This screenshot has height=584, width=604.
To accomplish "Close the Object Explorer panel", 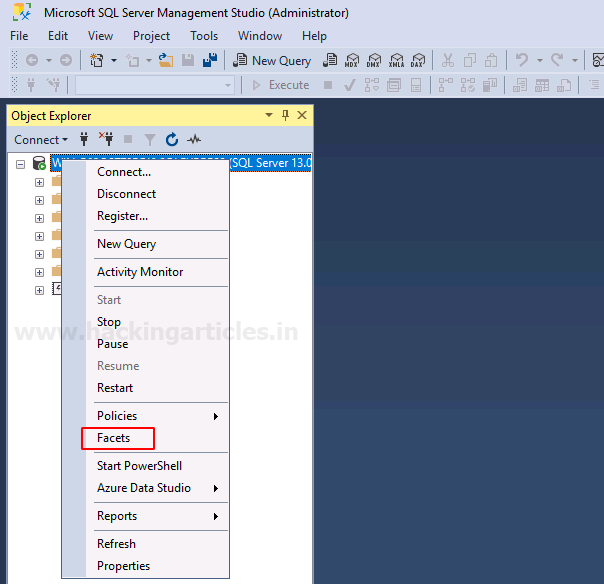I will [302, 115].
